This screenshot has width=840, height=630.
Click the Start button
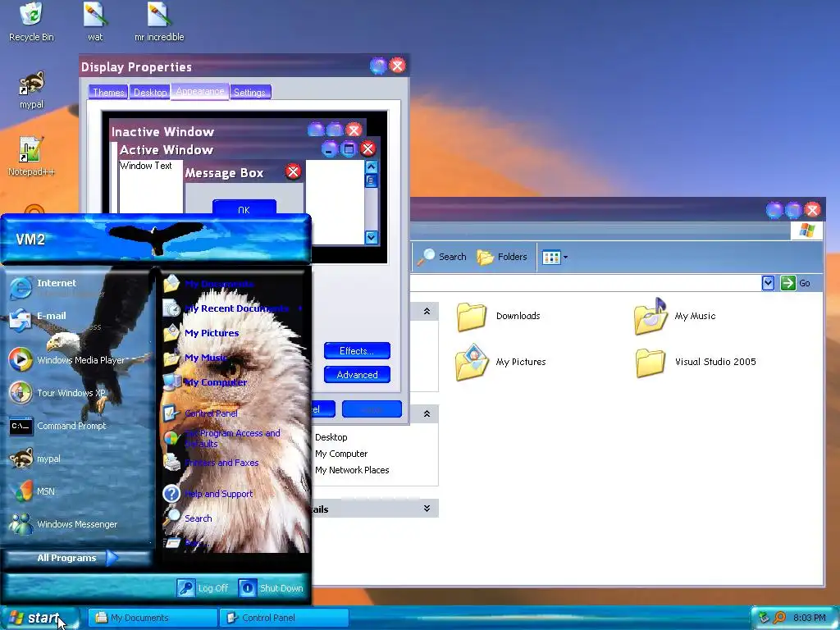tap(39, 618)
